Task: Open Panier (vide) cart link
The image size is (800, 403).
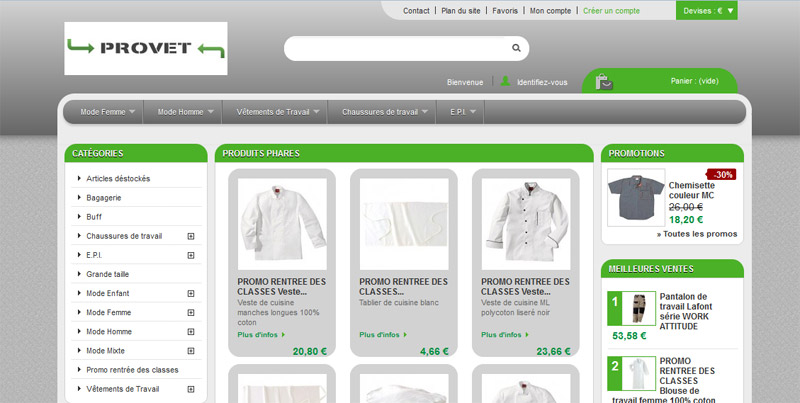Action: pyautogui.click(x=694, y=81)
